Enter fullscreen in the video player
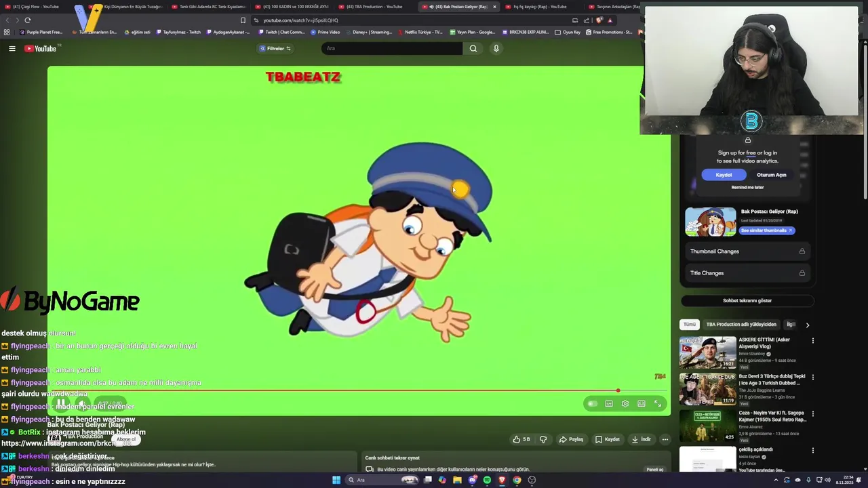Viewport: 868px width, 488px height. 658,404
